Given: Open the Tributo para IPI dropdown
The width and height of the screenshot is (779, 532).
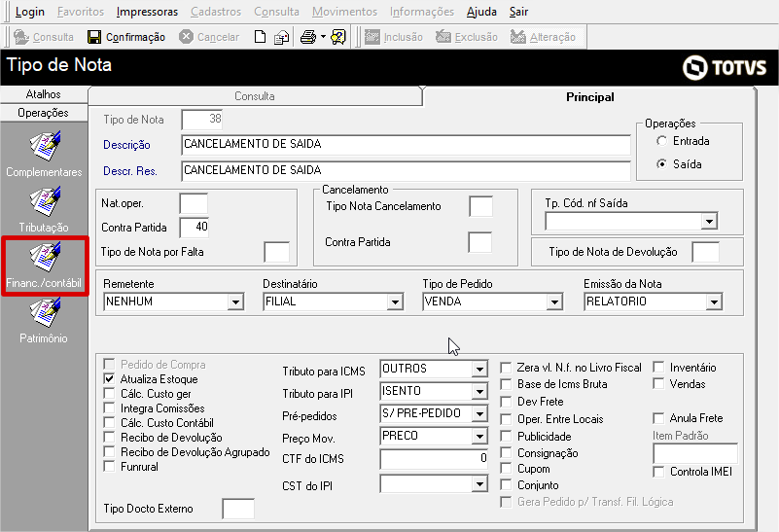Looking at the screenshot, I should click(x=479, y=391).
